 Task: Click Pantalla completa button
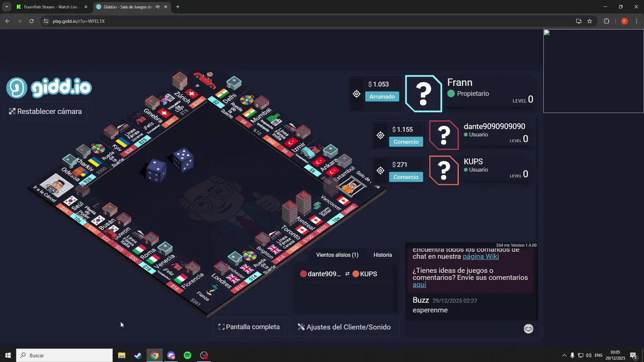(x=249, y=327)
